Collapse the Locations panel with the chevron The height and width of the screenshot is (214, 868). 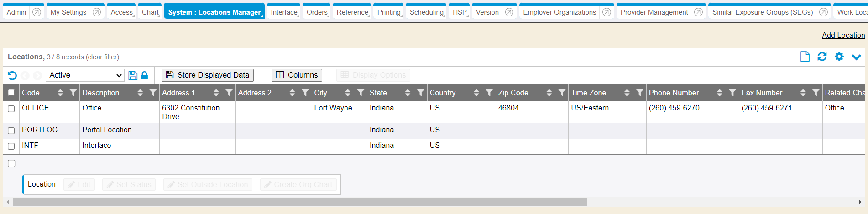(856, 57)
